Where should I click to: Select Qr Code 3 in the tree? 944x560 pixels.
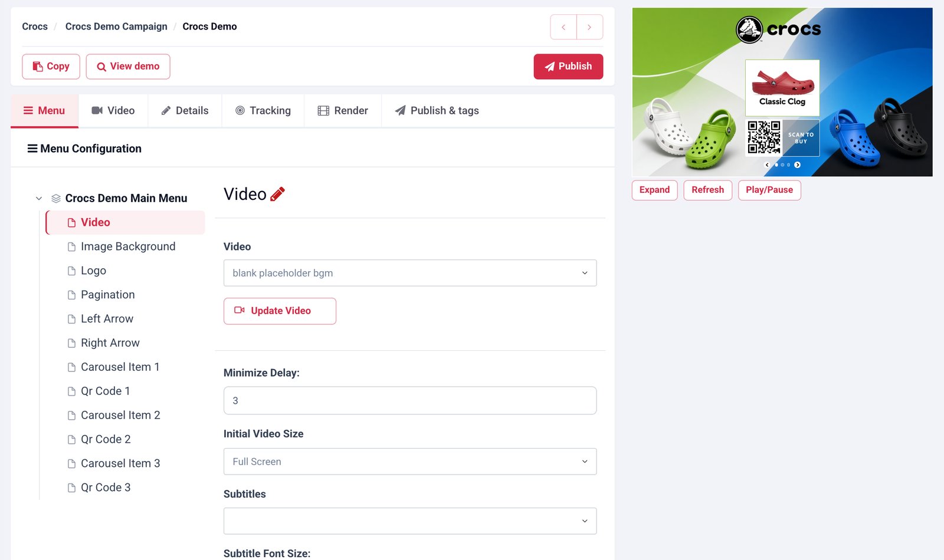[x=106, y=489]
